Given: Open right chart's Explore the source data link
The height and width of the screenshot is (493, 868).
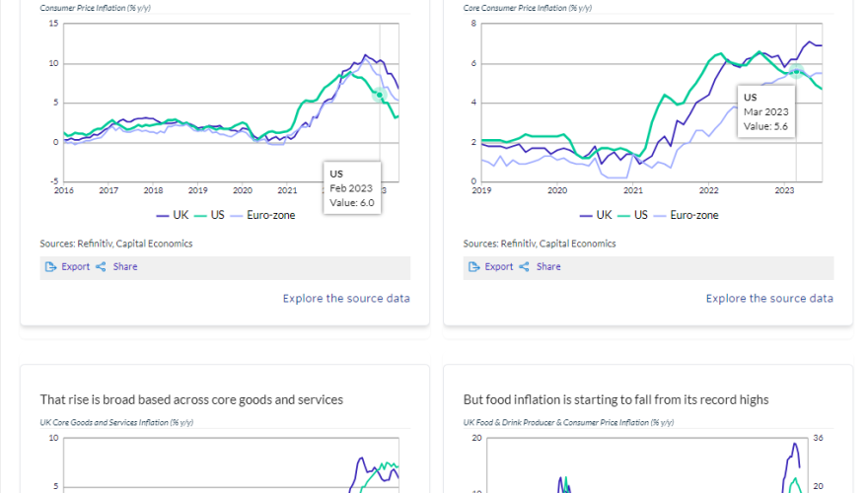Looking at the screenshot, I should click(769, 298).
